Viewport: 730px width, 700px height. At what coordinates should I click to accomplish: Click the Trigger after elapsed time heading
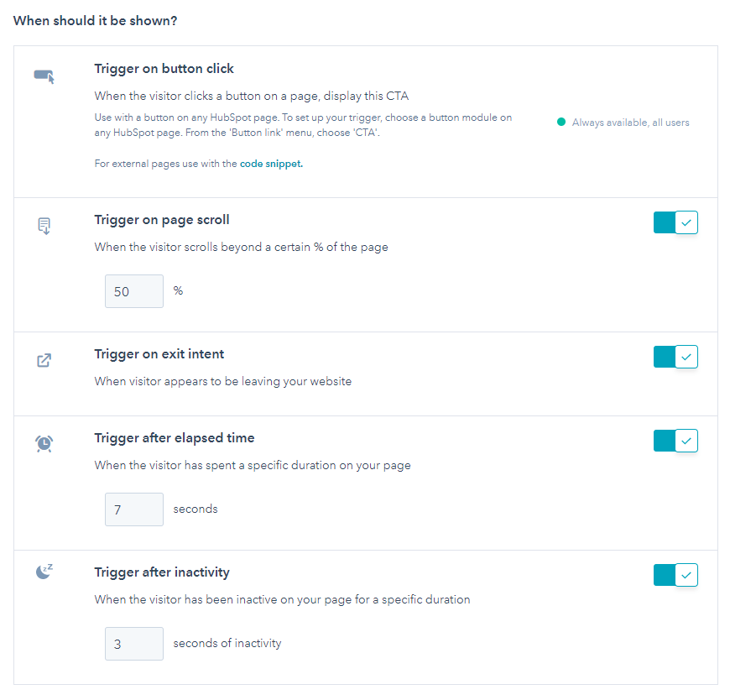pos(175,438)
